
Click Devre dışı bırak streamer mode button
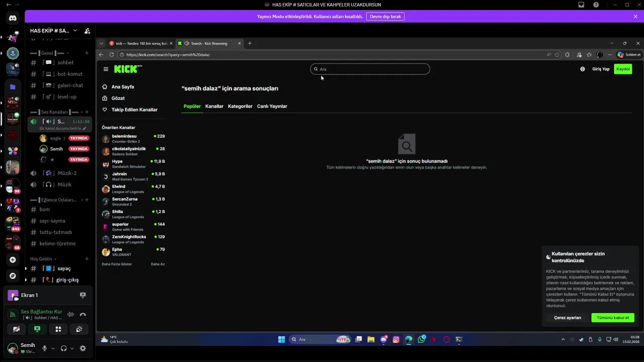[385, 17]
